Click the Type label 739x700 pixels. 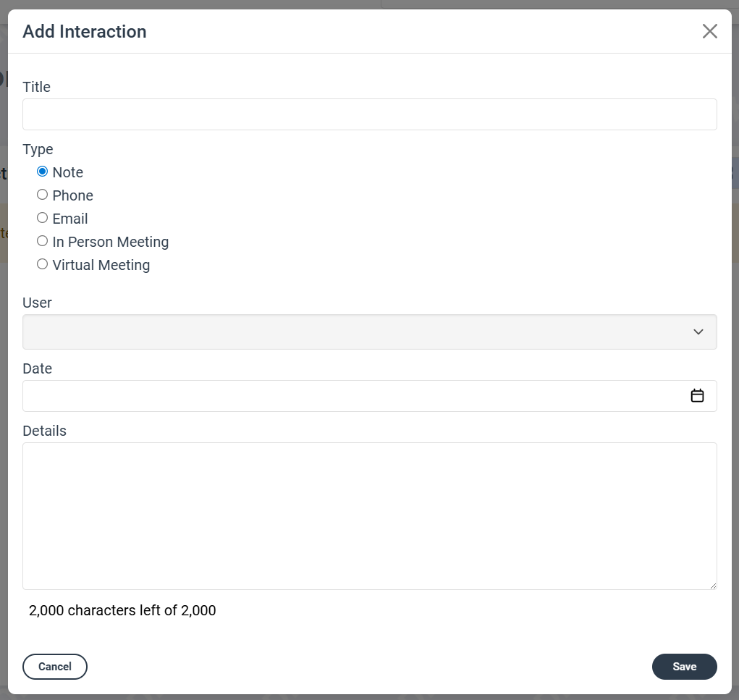tap(38, 149)
